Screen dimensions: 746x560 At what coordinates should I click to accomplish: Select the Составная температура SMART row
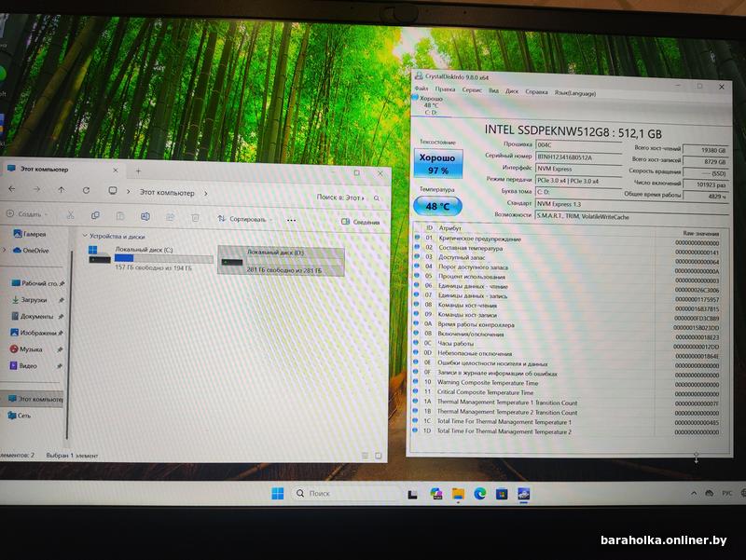coord(567,250)
